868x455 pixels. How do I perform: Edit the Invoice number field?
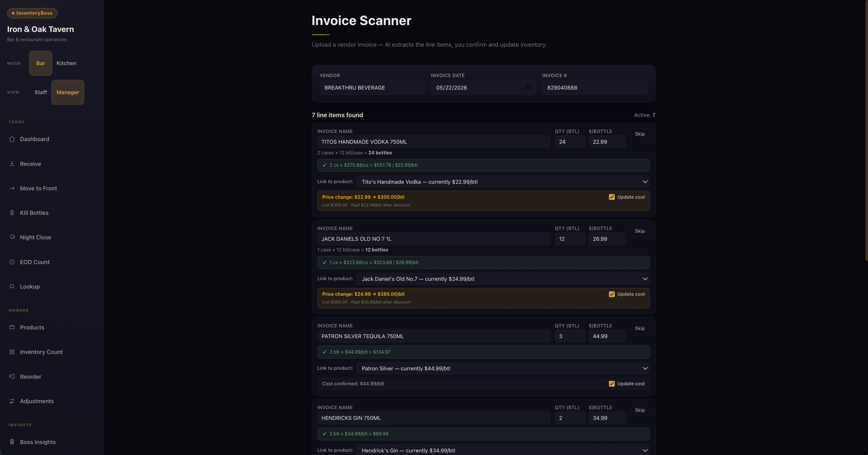(594, 88)
